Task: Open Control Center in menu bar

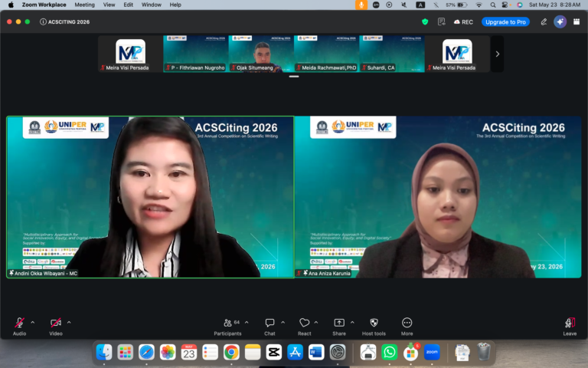Action: point(505,5)
